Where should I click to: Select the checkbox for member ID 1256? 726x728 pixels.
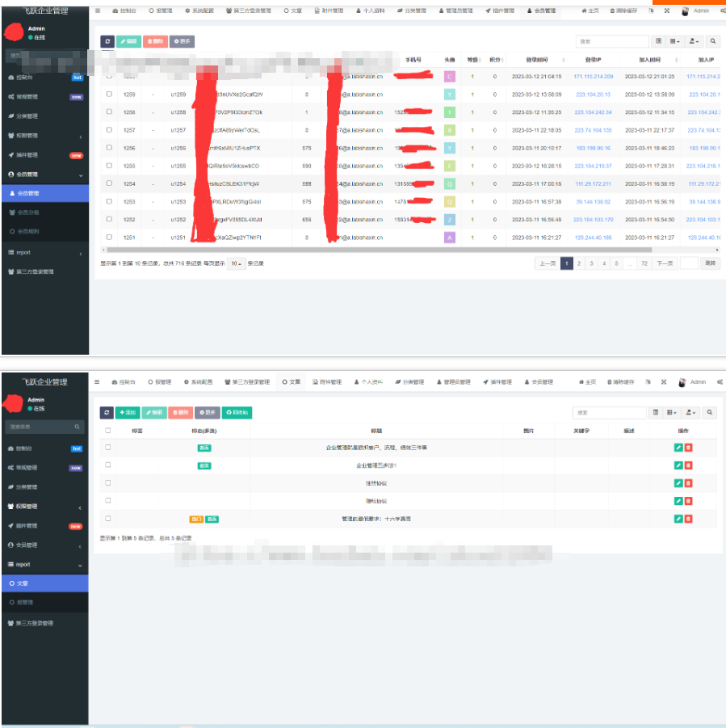click(x=109, y=148)
